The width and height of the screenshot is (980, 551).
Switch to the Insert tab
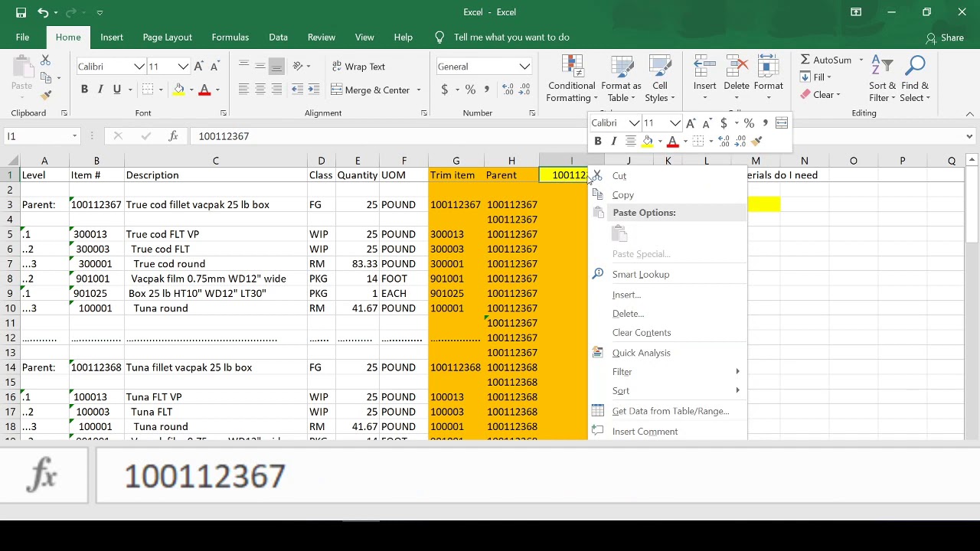112,37
